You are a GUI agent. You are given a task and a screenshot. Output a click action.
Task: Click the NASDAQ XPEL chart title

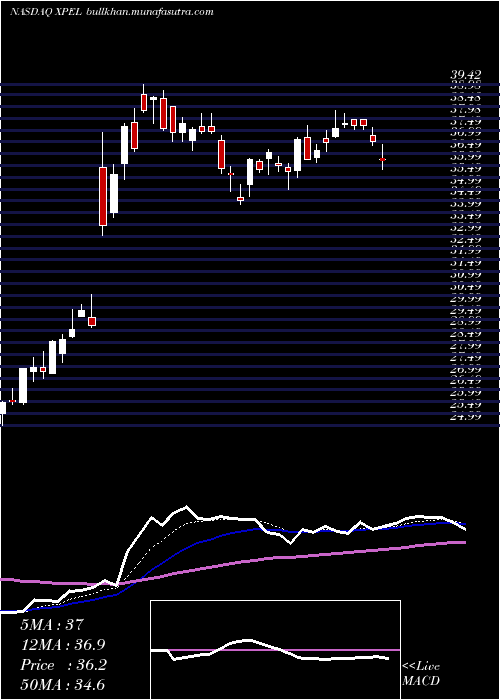coord(46,12)
